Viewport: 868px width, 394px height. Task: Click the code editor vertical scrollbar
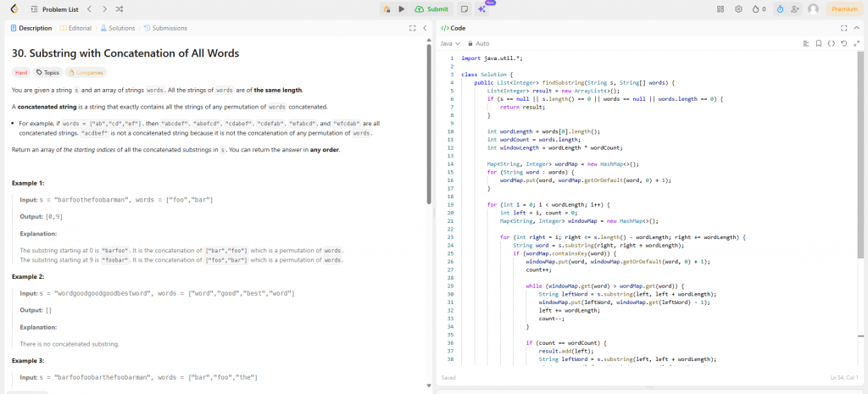tap(860, 155)
